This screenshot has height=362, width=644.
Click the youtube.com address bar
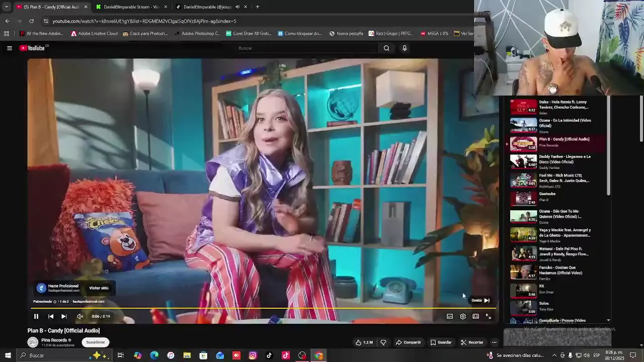click(257, 21)
